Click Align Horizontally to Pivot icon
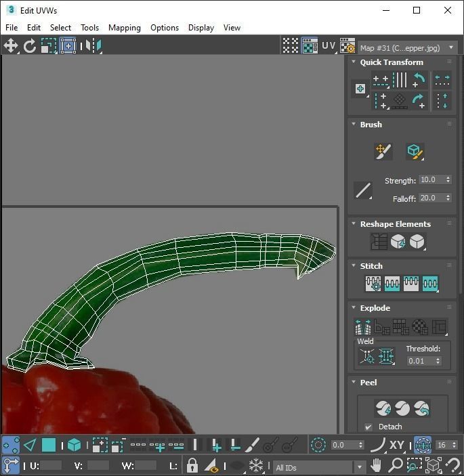 [381, 81]
